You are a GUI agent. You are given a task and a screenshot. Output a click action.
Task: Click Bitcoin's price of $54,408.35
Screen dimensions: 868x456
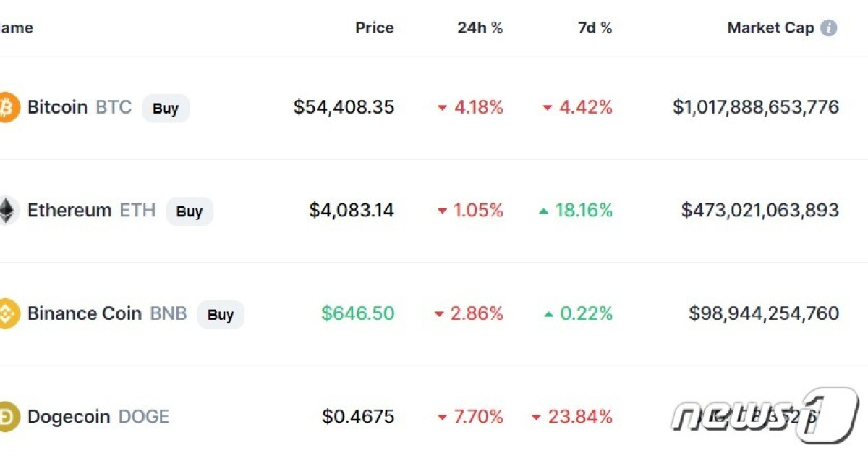344,107
